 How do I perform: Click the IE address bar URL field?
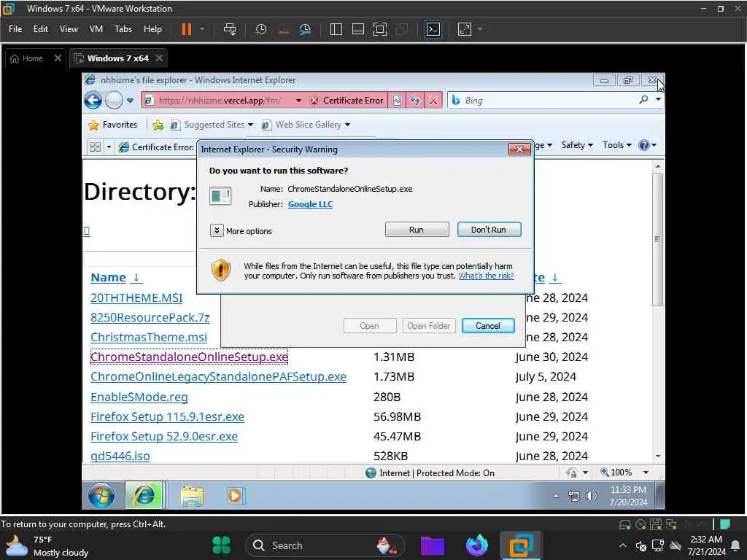(220, 101)
